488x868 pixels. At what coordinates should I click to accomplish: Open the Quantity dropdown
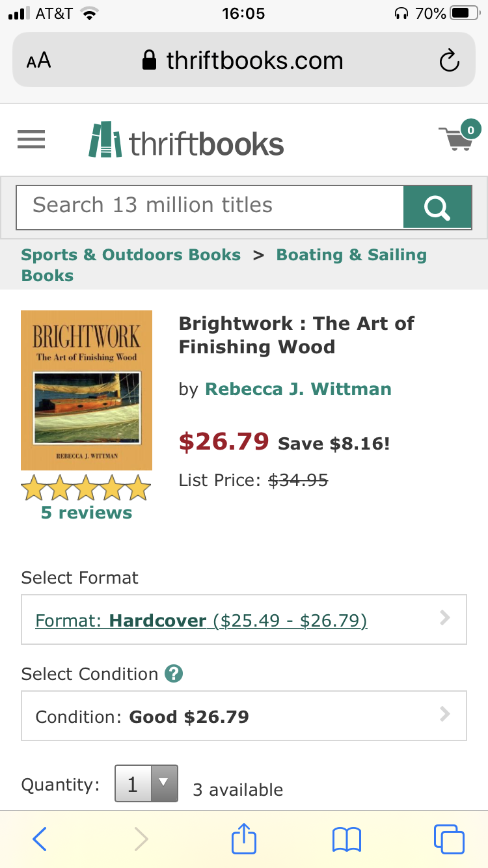pos(146,784)
